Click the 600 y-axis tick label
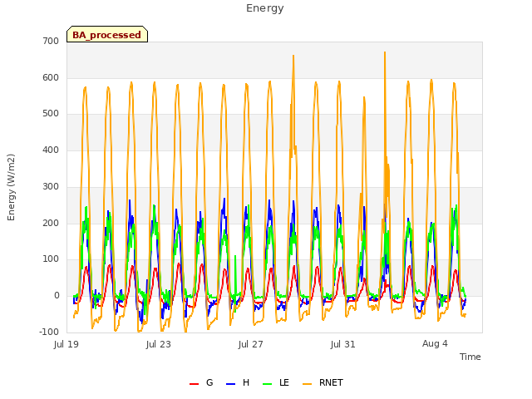The width and height of the screenshot is (532, 399). pos(51,77)
